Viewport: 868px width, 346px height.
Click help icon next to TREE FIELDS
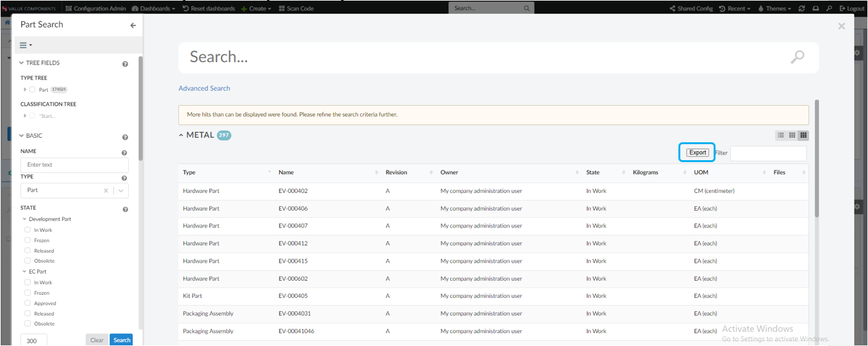point(125,63)
